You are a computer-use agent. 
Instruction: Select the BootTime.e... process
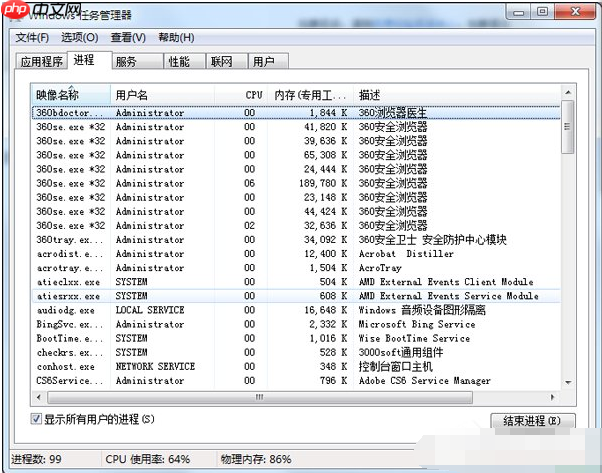[296, 339]
